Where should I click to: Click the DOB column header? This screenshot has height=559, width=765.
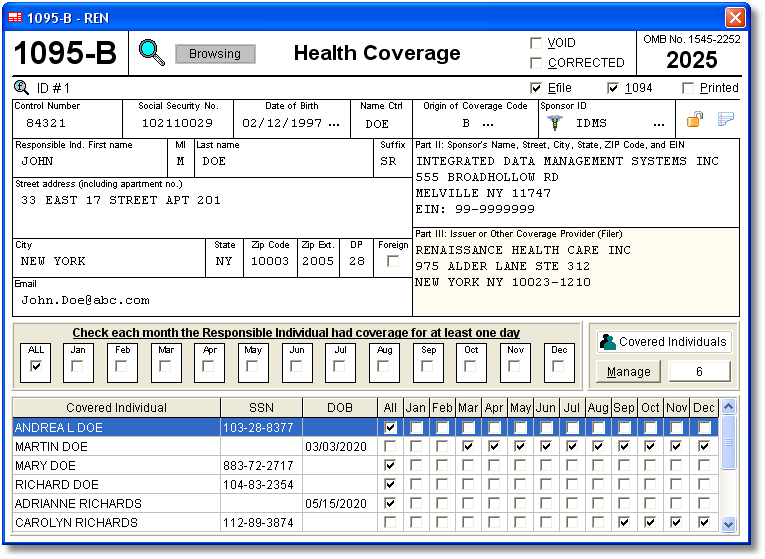[340, 407]
